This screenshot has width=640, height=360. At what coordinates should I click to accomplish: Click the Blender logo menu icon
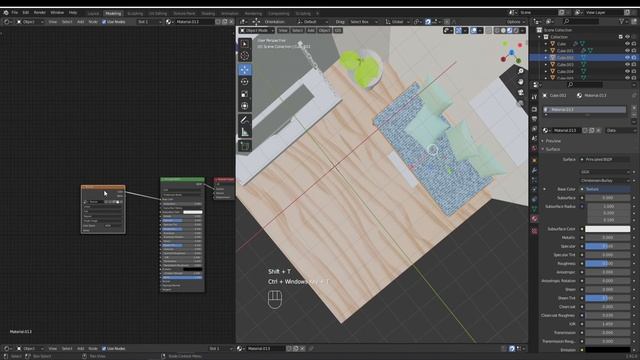(6, 13)
